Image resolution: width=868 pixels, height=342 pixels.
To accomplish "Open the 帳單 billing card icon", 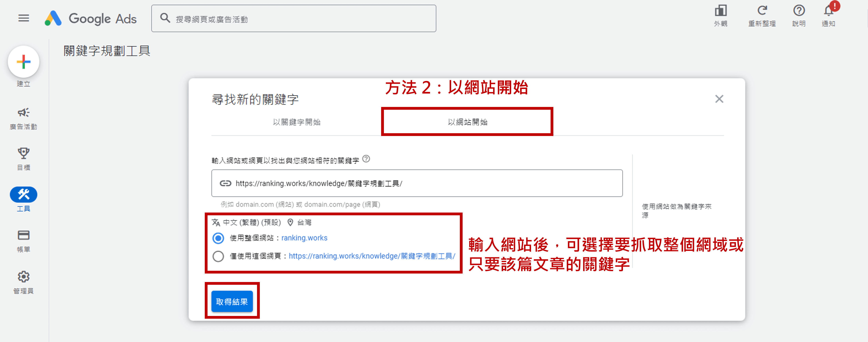I will point(24,235).
